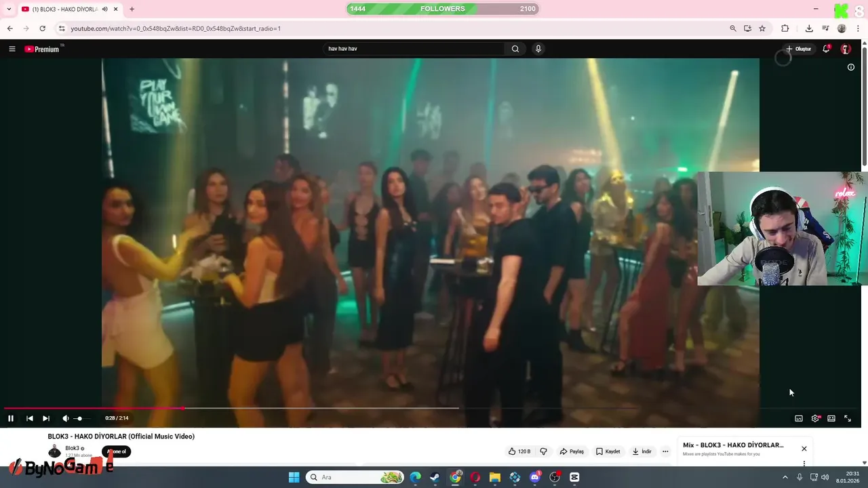Viewport: 868px width, 488px height.
Task: Bookmark this page with the star
Action: click(762, 28)
